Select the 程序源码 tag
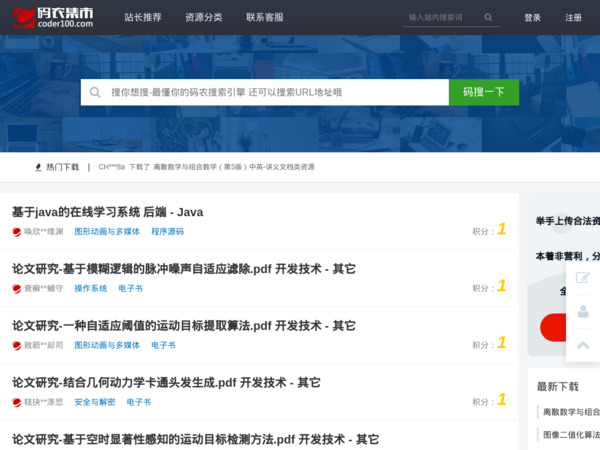 [168, 232]
